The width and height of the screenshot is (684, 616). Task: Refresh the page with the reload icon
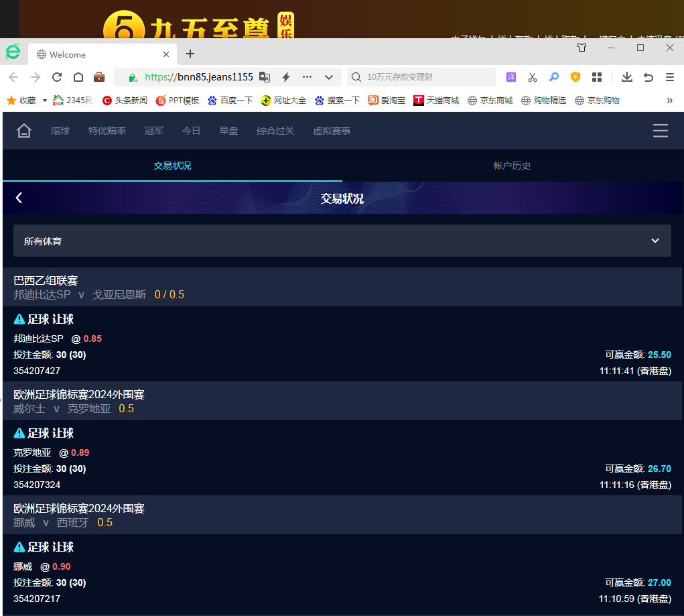point(57,77)
